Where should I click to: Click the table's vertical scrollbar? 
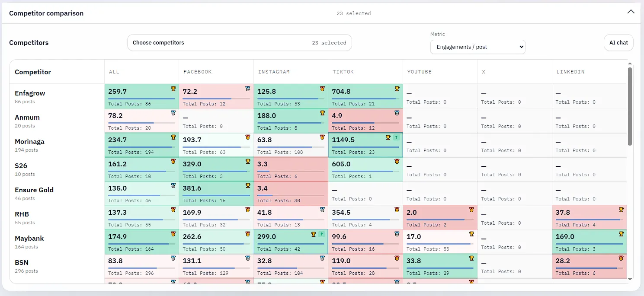[630, 106]
